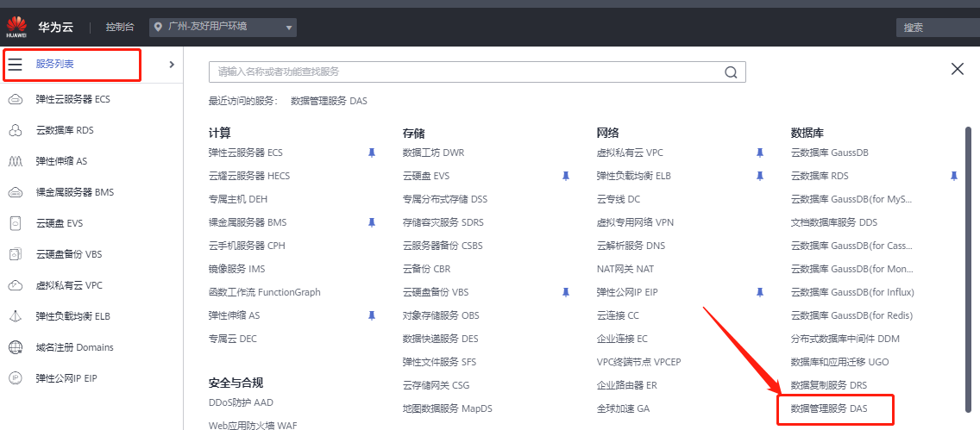Viewport: 980px width, 430px height.
Task: Open 服务列表 menu label
Action: point(55,65)
